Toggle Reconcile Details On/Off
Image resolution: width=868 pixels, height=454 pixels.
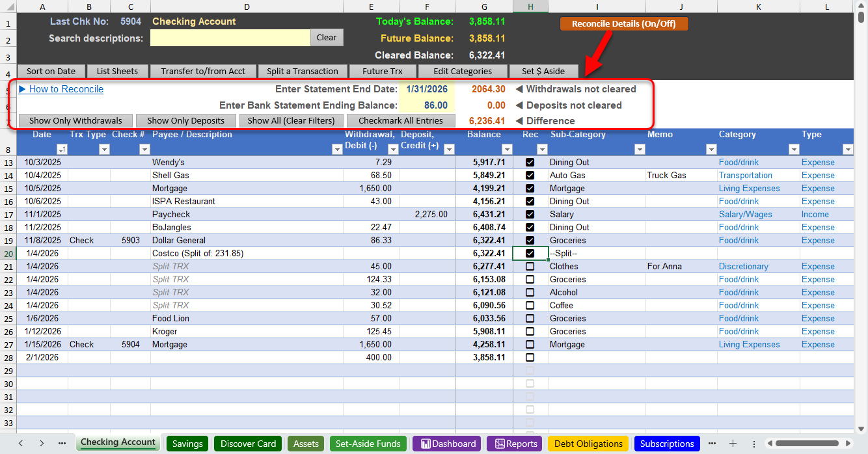tap(623, 23)
